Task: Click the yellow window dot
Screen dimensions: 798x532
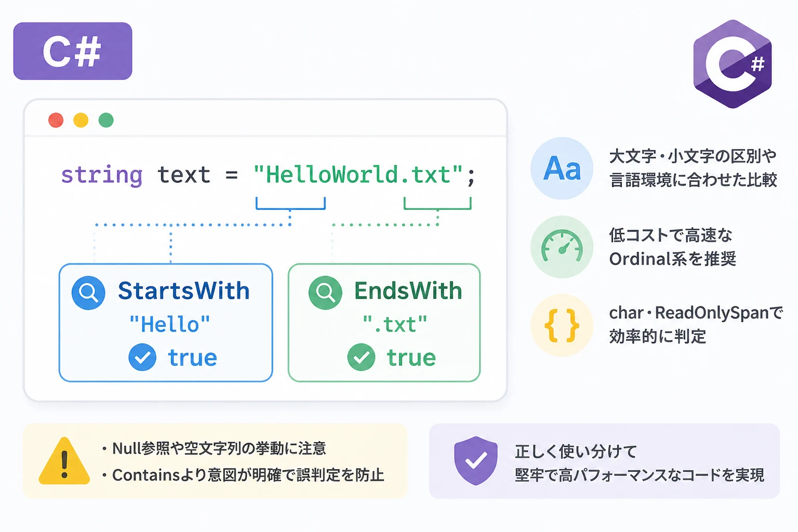Action: pos(81,120)
